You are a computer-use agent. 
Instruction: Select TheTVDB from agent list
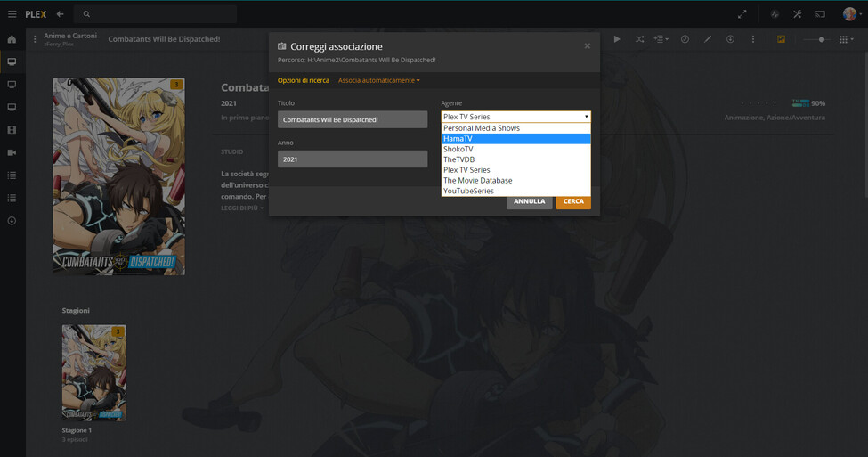click(x=516, y=159)
